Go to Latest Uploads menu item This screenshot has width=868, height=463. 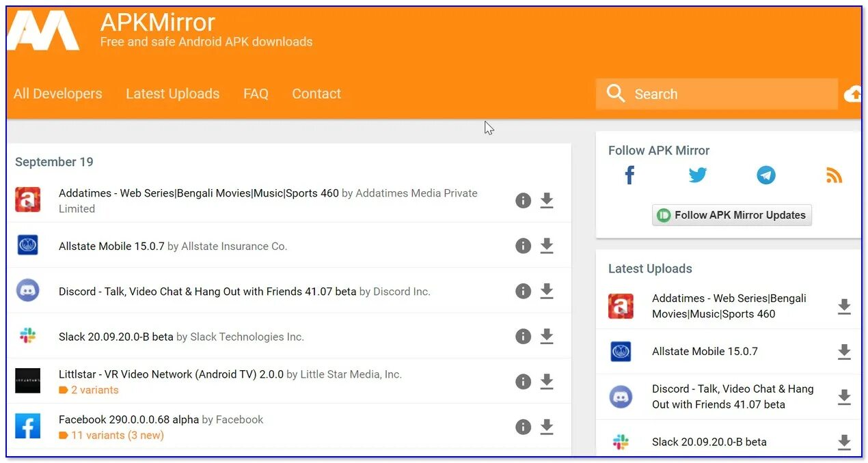(x=173, y=94)
